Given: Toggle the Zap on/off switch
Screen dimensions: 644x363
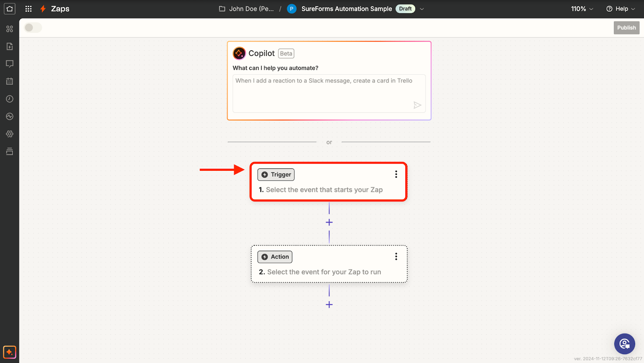Looking at the screenshot, I should click(33, 28).
